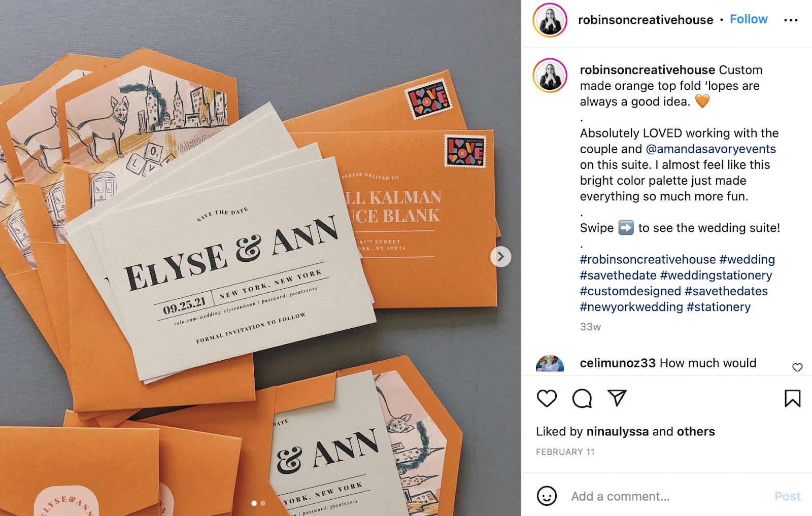Open celimunoz33's profile picture
This screenshot has width=812, height=516.
tap(550, 364)
